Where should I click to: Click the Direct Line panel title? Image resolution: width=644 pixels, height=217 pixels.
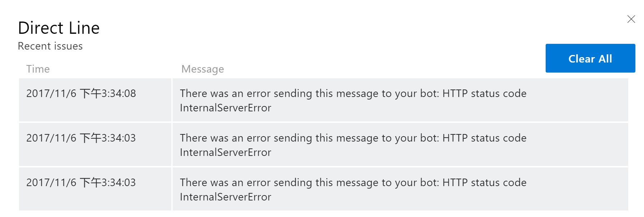pos(59,28)
